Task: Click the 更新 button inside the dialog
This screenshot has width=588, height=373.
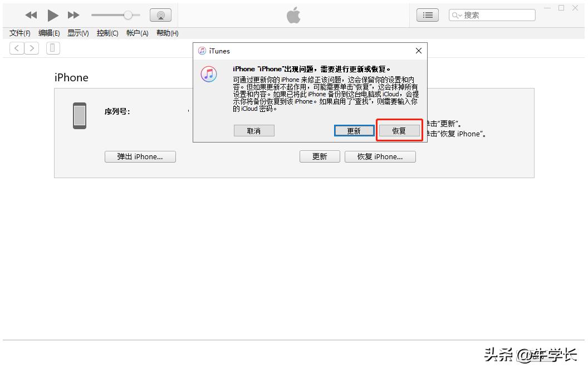Action: [354, 130]
